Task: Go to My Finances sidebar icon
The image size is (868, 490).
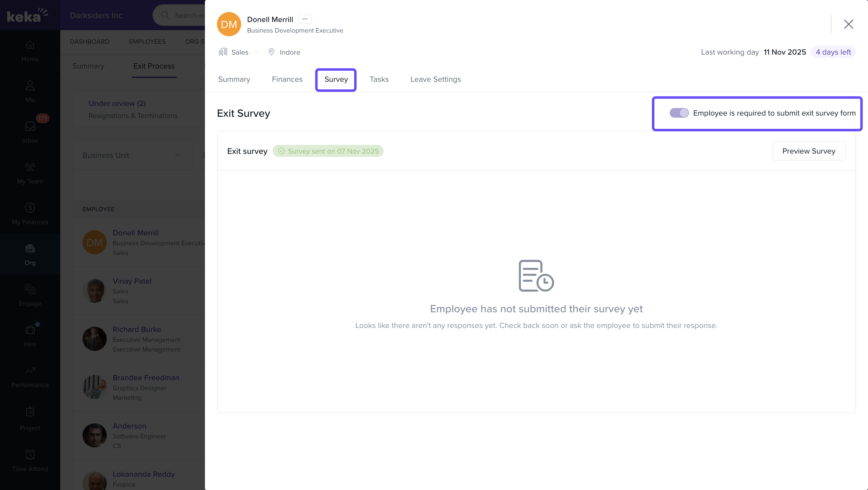Action: point(30,208)
